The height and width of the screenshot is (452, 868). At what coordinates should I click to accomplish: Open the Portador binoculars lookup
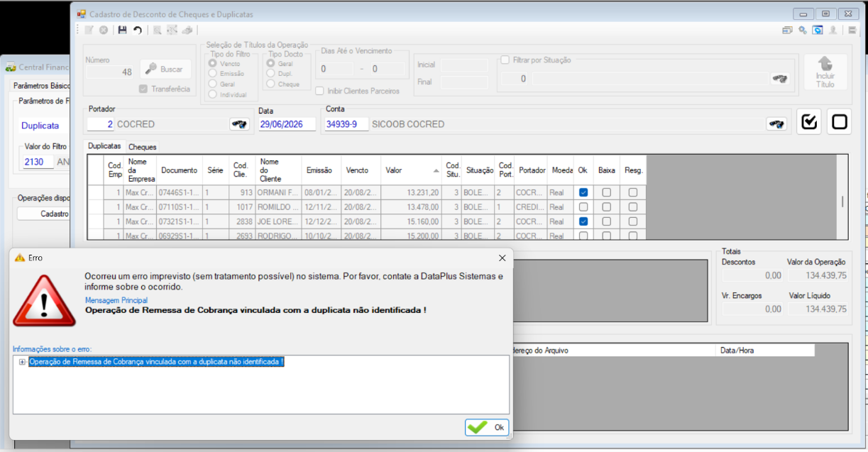click(x=239, y=124)
